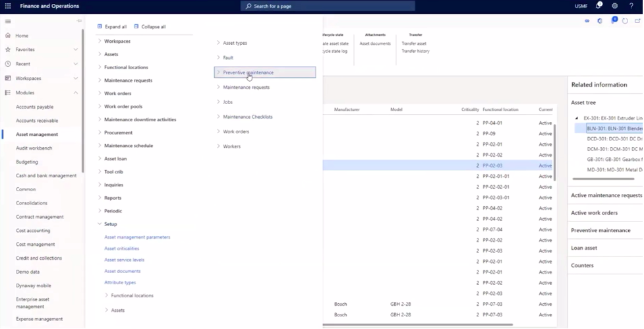Open the Expense management module

[x=40, y=318]
